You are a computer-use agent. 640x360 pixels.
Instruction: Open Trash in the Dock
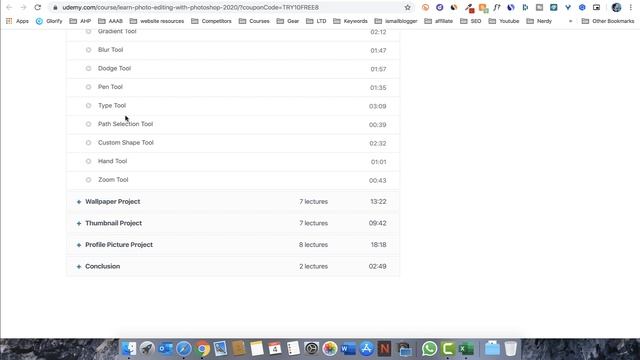click(x=511, y=349)
